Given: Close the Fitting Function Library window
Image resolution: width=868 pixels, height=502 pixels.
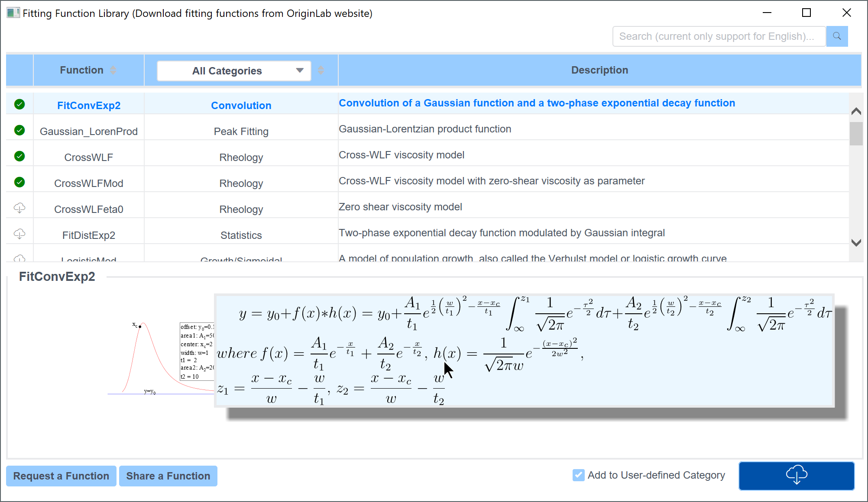Looking at the screenshot, I should point(847,13).
